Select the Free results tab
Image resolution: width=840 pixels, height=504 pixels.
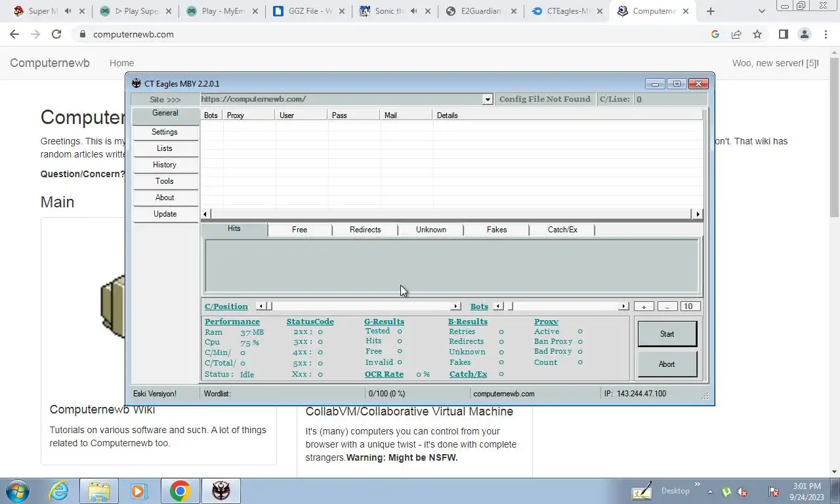pyautogui.click(x=300, y=230)
